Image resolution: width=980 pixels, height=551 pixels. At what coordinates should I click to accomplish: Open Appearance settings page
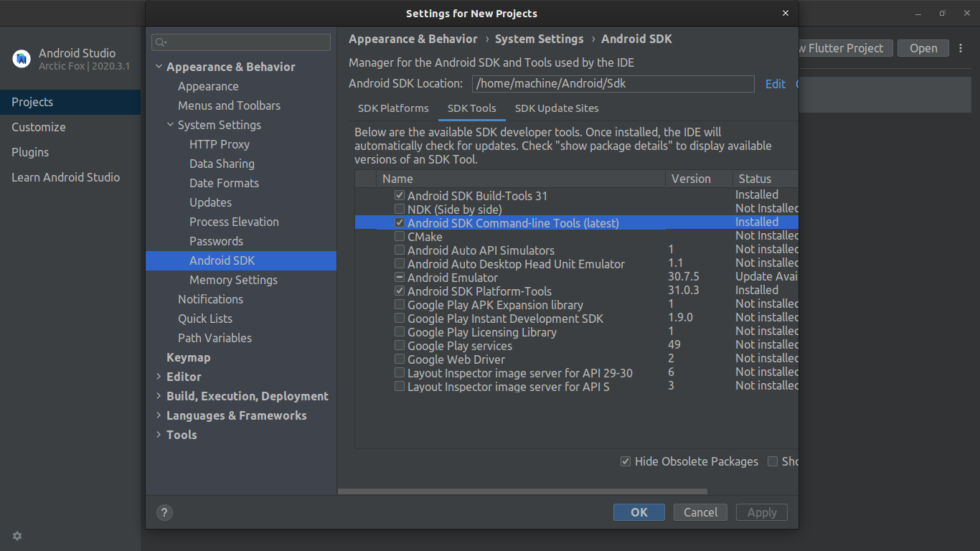pyautogui.click(x=208, y=86)
